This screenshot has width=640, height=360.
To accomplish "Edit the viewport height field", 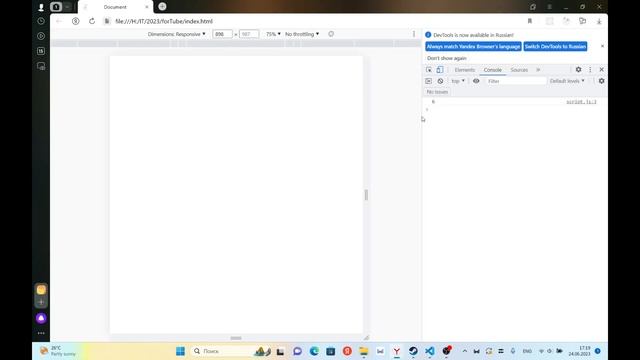I will (x=249, y=34).
